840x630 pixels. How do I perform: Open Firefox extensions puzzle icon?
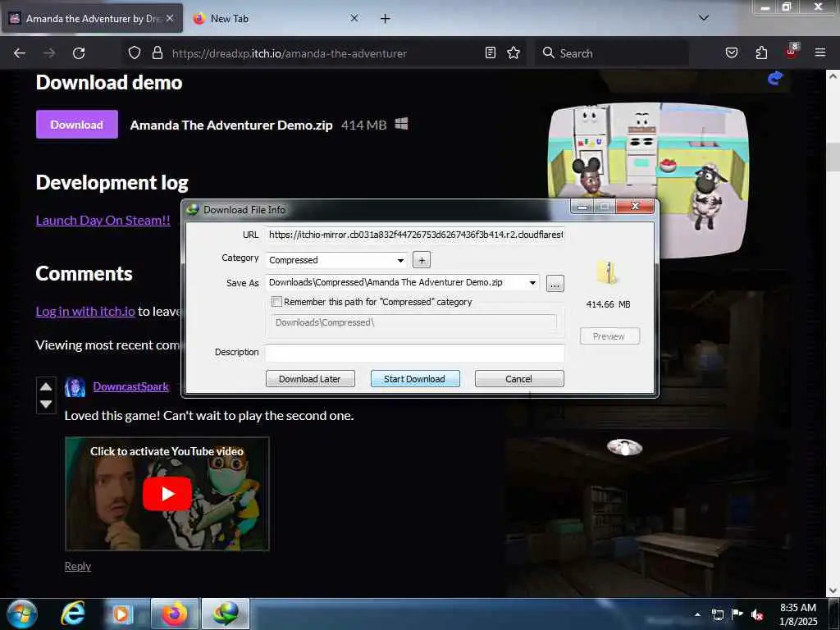pyautogui.click(x=761, y=52)
